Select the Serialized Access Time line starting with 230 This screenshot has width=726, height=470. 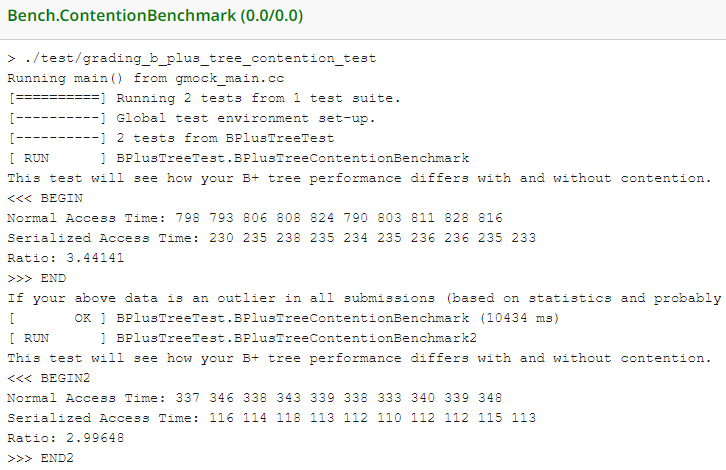tap(271, 238)
